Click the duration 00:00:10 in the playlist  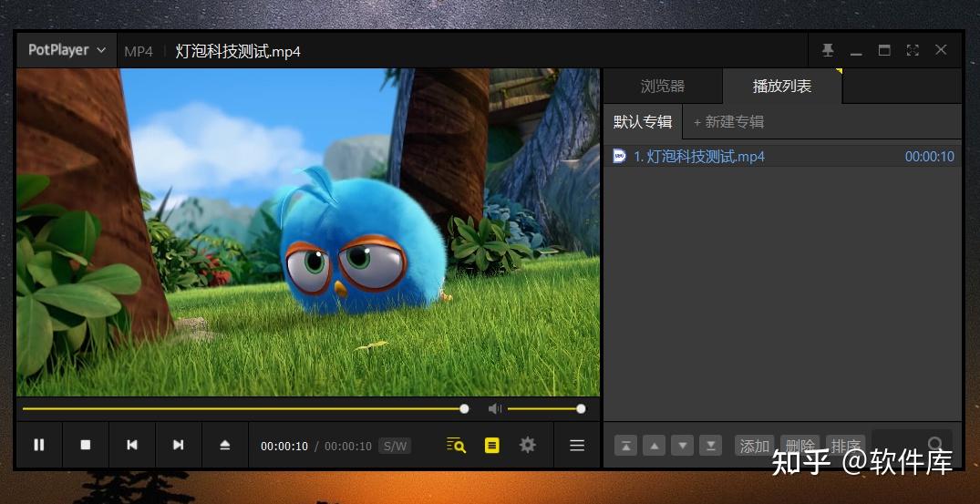[x=929, y=157]
